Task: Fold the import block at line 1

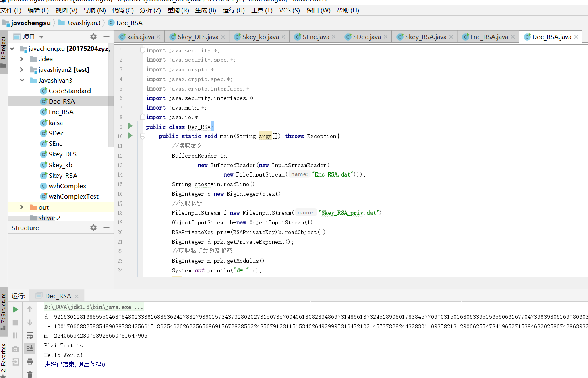Action: pos(143,50)
